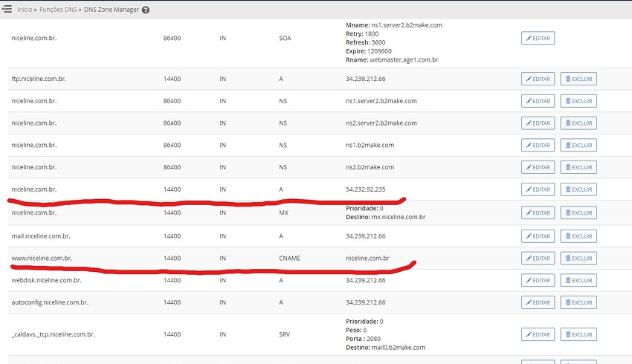
Task: Edit the ns2.b2make.com NS record
Action: pos(538,167)
